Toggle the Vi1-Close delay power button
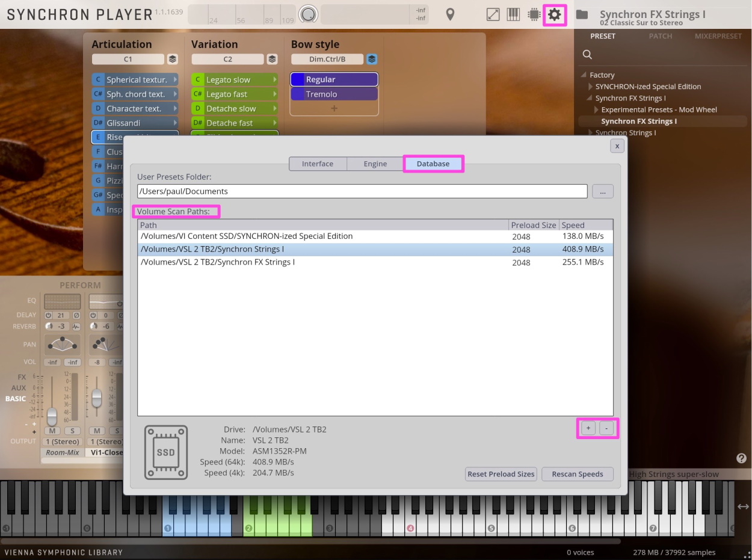752x560 pixels. click(x=93, y=315)
